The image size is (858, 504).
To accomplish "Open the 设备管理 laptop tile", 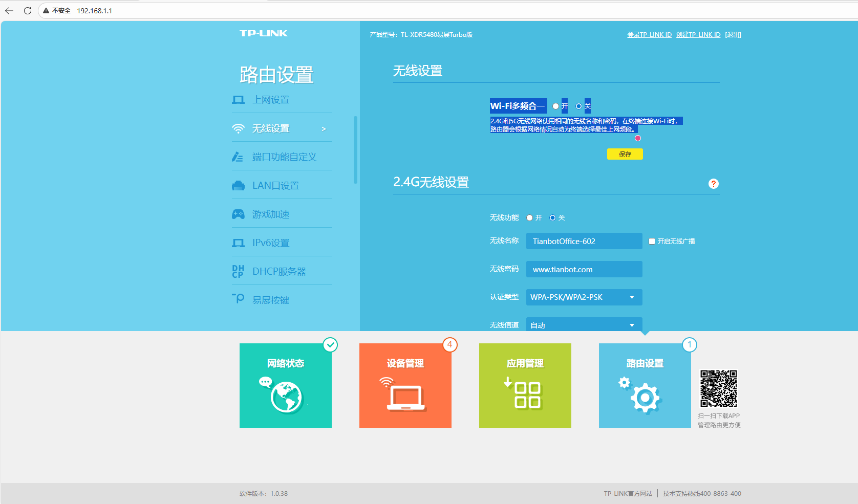I will tap(405, 385).
